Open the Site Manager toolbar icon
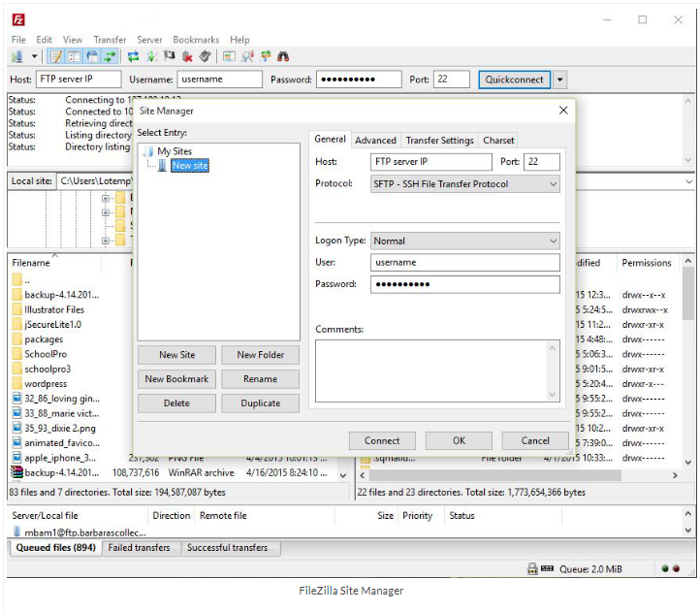This screenshot has height=611, width=700. tap(16, 56)
